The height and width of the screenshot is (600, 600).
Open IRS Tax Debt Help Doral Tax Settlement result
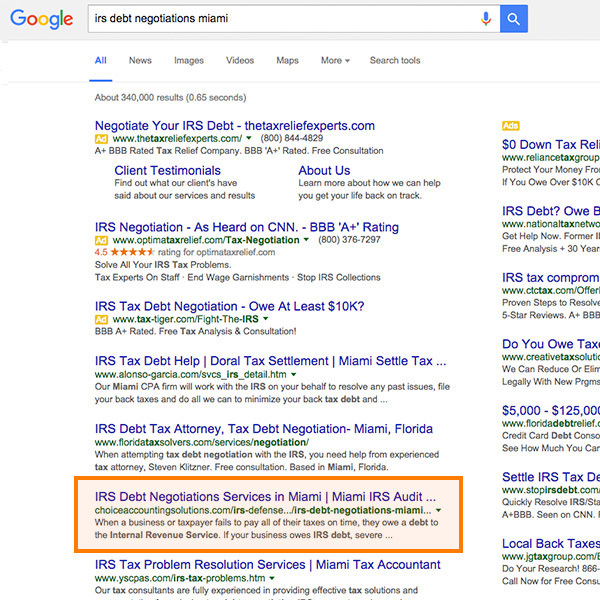coord(270,361)
